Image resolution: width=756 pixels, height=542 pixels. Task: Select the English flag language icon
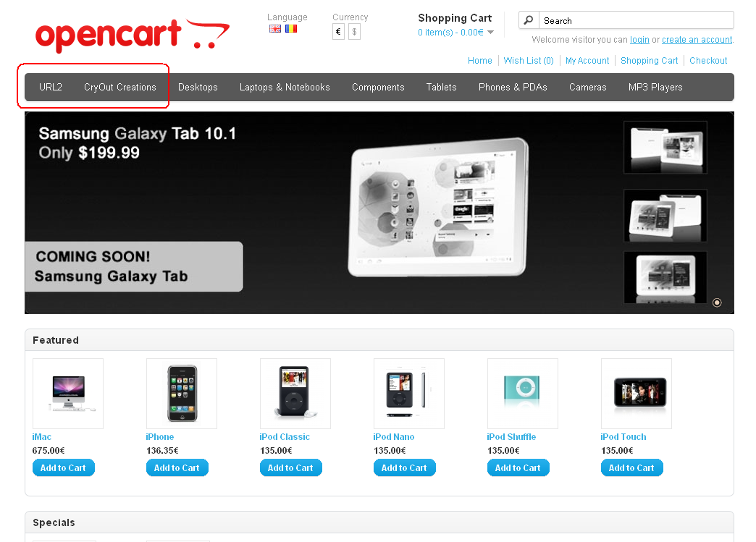(275, 29)
